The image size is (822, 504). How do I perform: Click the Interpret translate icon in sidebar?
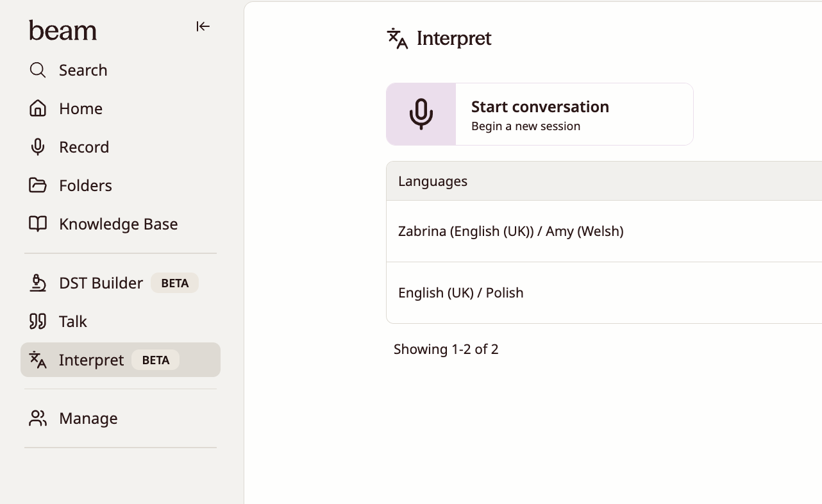tap(38, 360)
